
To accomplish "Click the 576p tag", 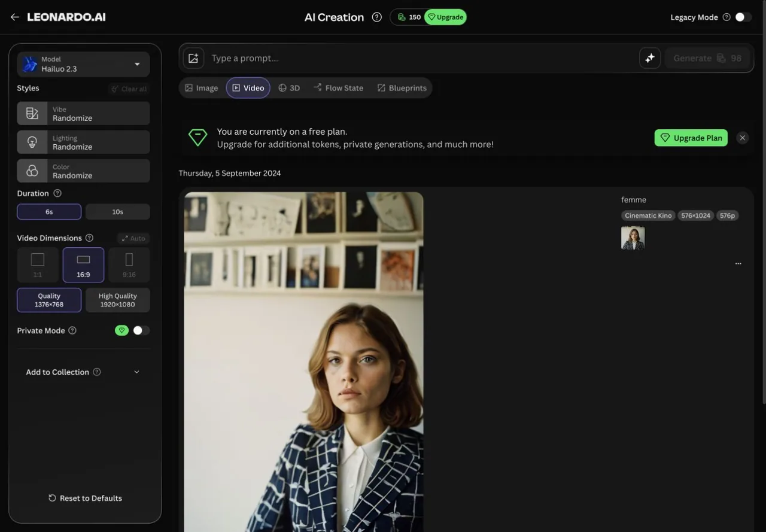I will (x=728, y=215).
